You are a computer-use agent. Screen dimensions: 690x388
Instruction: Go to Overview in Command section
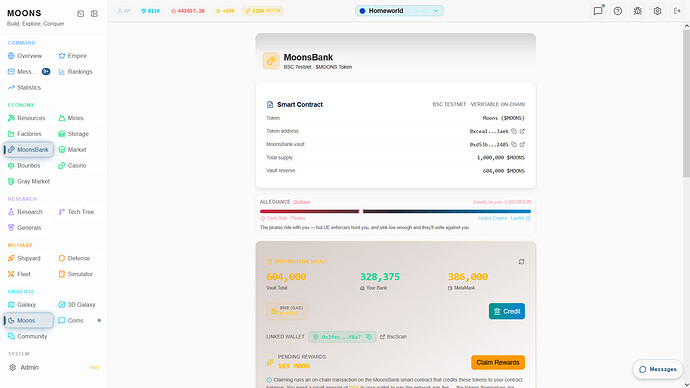[25, 56]
